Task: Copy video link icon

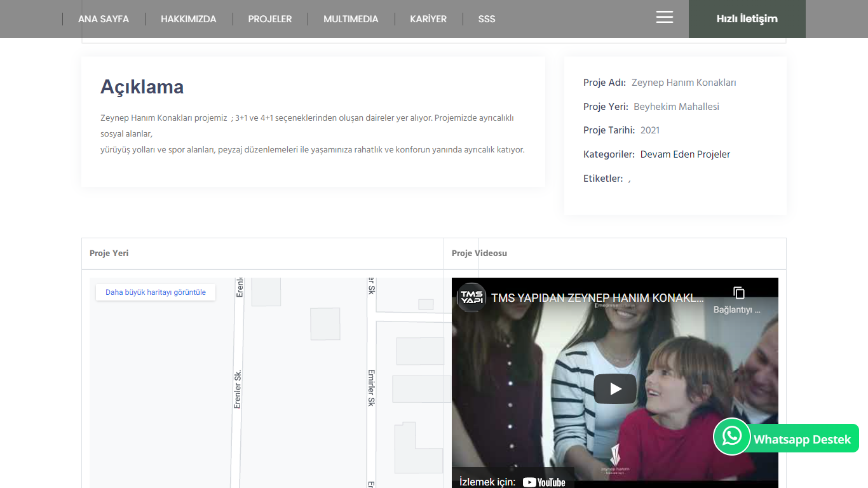Action: (x=738, y=294)
